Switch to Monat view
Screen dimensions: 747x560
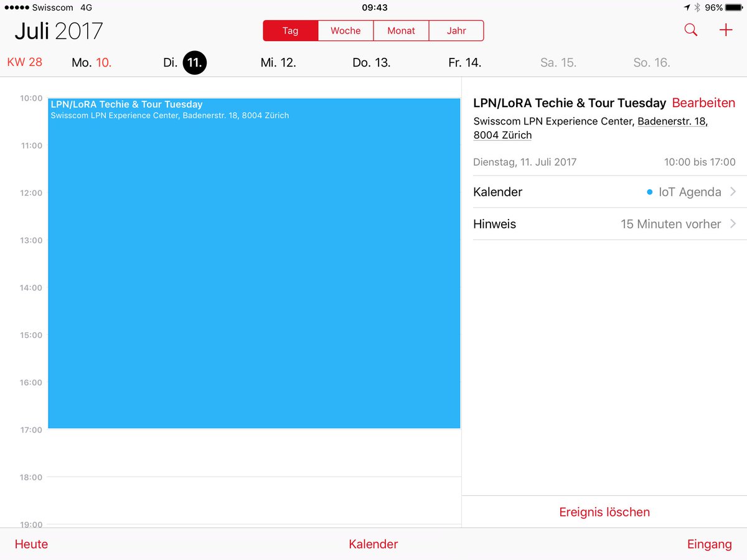[401, 30]
